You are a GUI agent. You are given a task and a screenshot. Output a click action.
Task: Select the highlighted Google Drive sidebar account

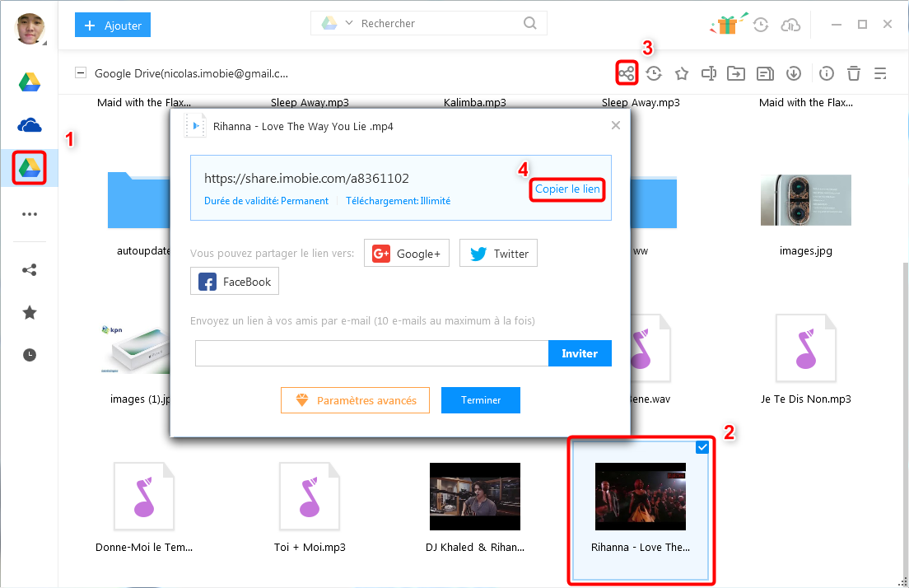(x=30, y=167)
